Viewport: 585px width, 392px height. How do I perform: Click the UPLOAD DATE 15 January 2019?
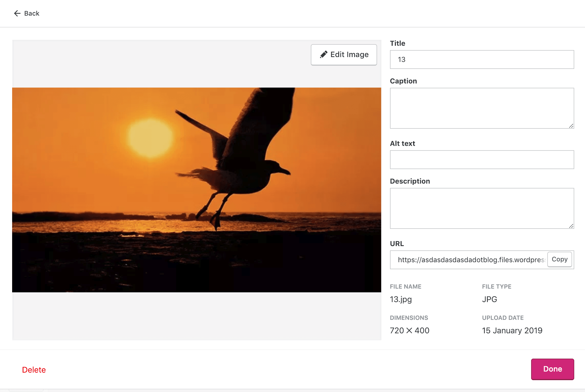coord(512,330)
